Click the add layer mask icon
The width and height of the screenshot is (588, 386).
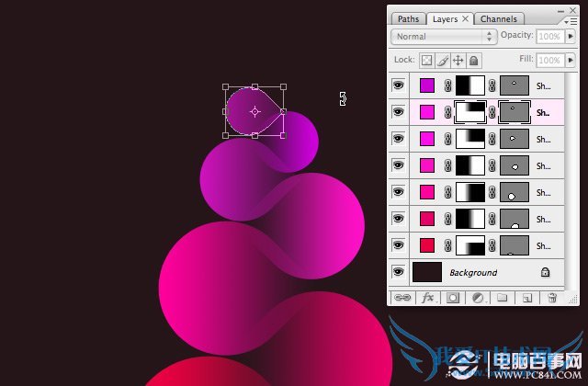click(452, 298)
